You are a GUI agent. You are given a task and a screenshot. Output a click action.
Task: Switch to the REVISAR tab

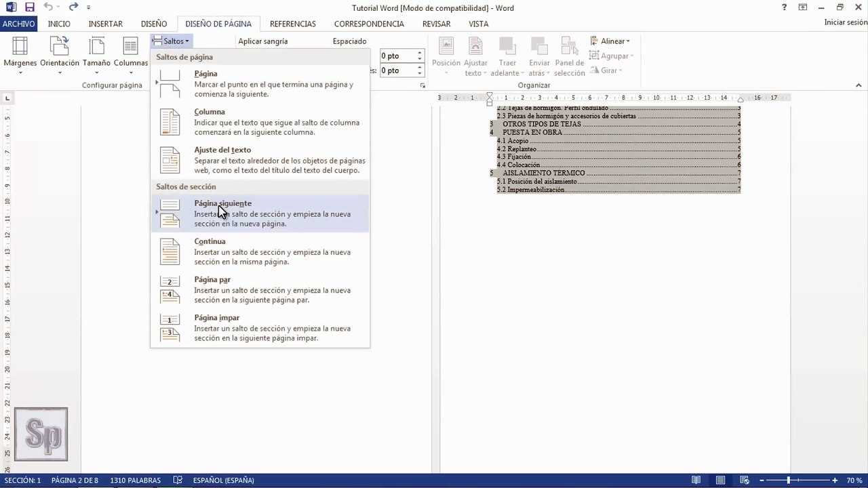click(x=437, y=24)
